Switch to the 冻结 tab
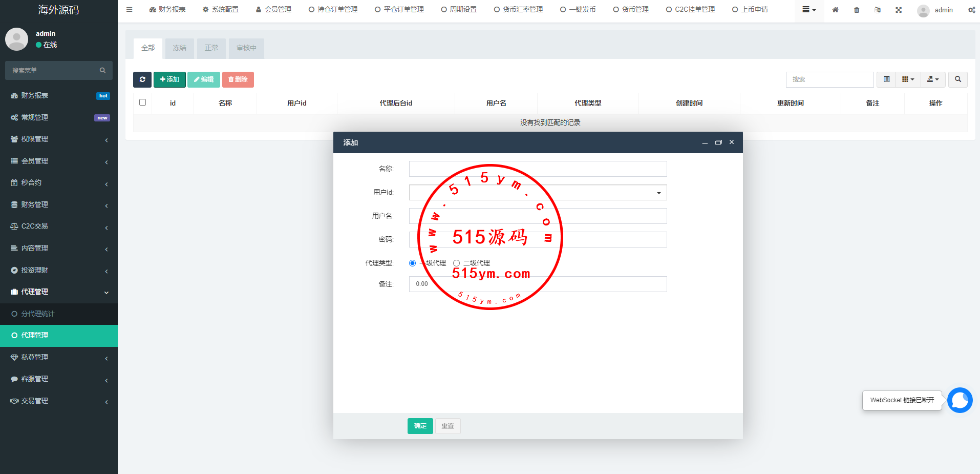Screen dimensions: 980x474 coord(180,48)
